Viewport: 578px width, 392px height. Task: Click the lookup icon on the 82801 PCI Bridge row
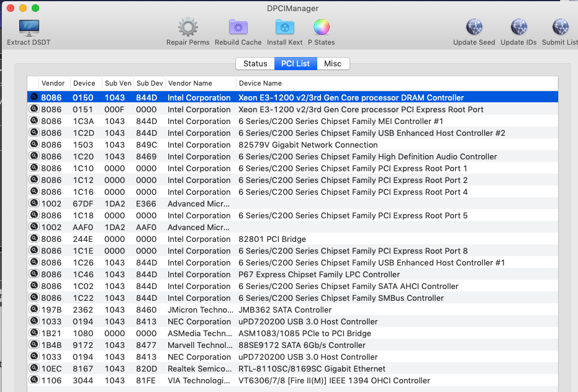point(34,239)
